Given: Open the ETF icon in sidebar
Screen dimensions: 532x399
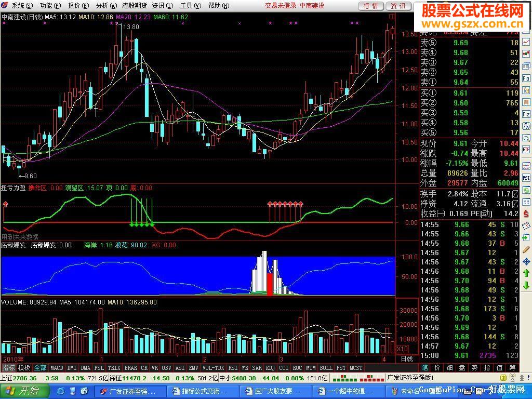Looking at the screenshot, I should (526, 149).
